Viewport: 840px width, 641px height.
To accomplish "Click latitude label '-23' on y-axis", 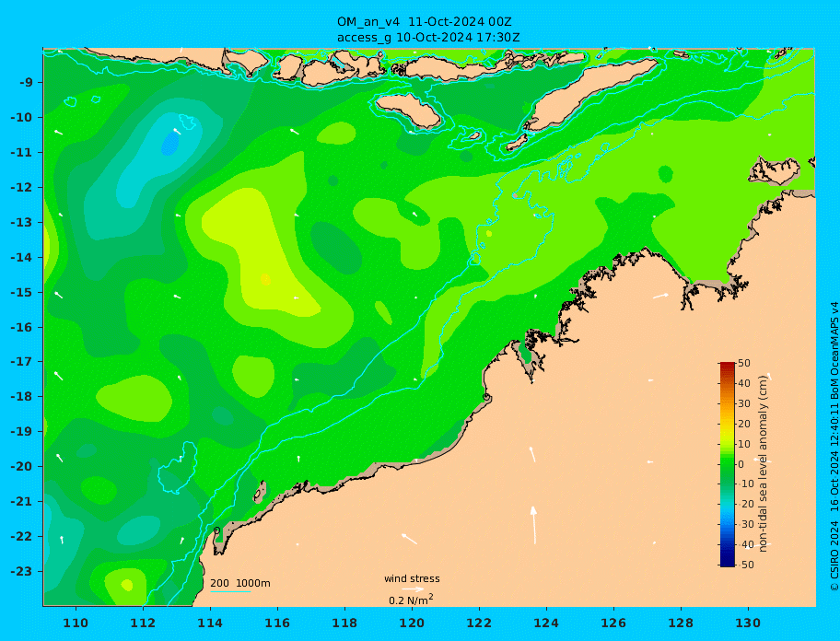I will click(x=21, y=571).
